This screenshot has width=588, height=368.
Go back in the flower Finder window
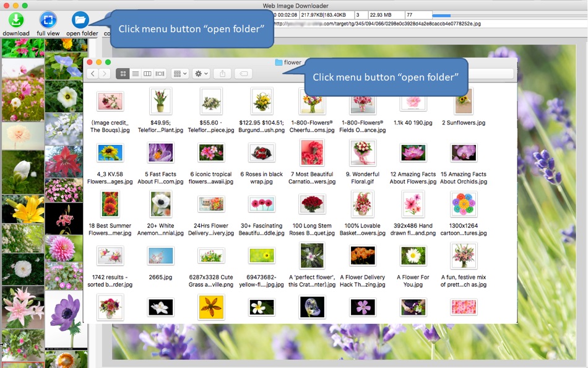(93, 74)
